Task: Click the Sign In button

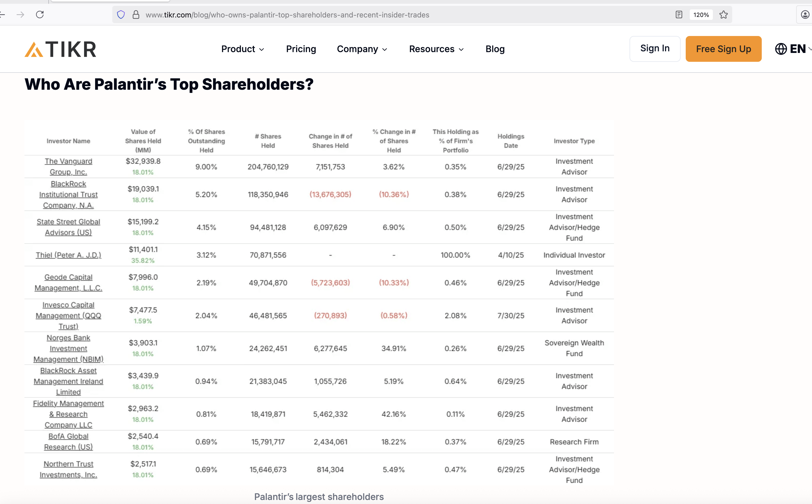Action: point(655,49)
